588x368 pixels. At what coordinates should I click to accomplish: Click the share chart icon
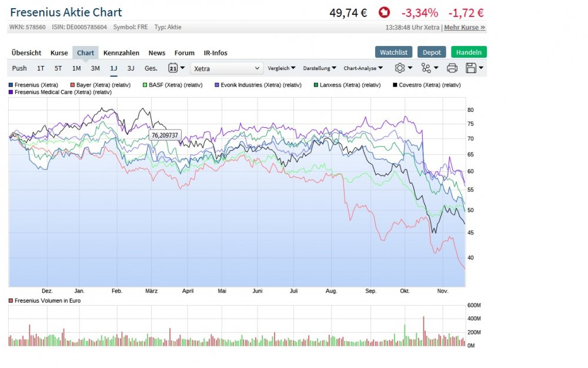[x=427, y=68]
